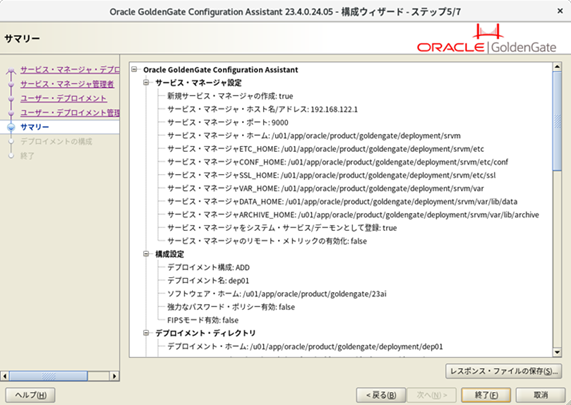571x405 pixels.
Task: Go to the ユーザー・デプロイメント step
Action: pyautogui.click(x=63, y=98)
